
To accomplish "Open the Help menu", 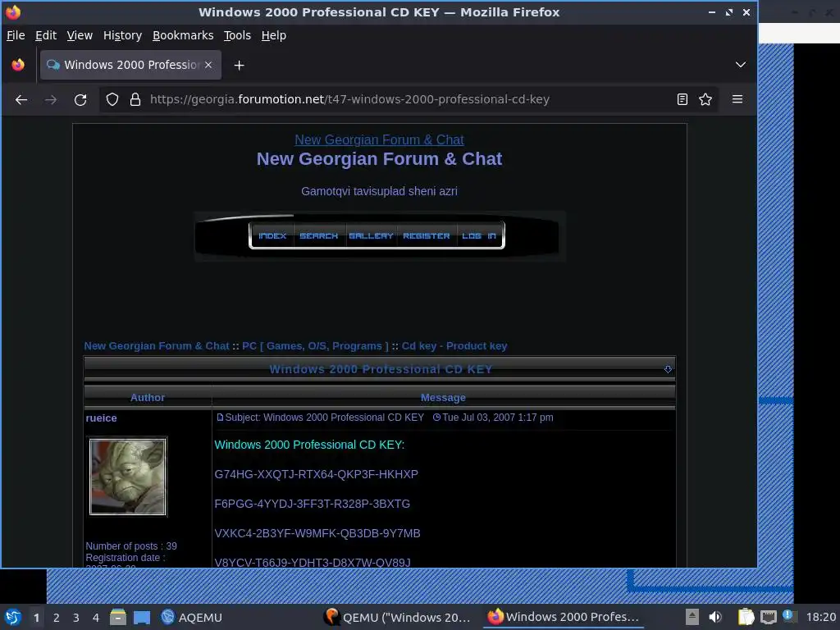I will click(273, 35).
